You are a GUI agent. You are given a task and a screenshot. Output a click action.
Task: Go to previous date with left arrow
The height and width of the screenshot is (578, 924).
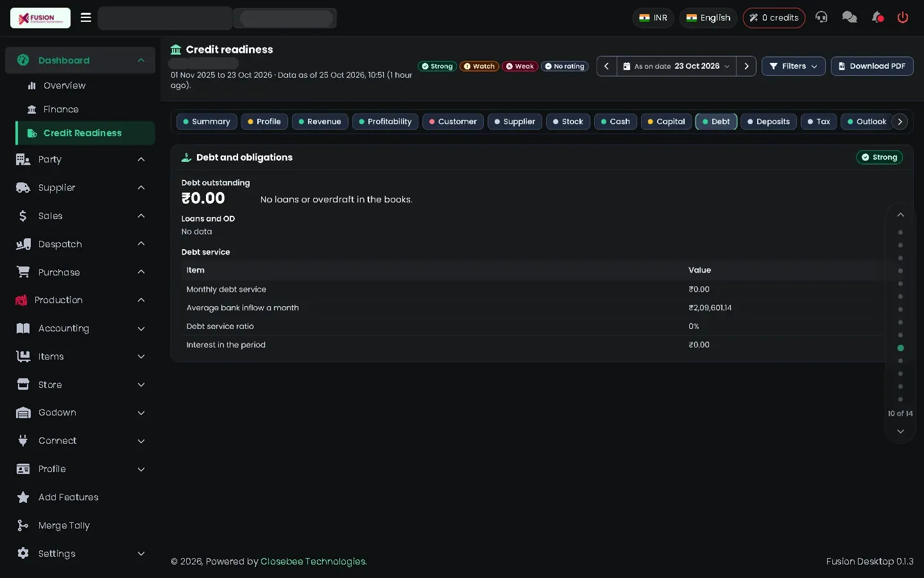(606, 66)
